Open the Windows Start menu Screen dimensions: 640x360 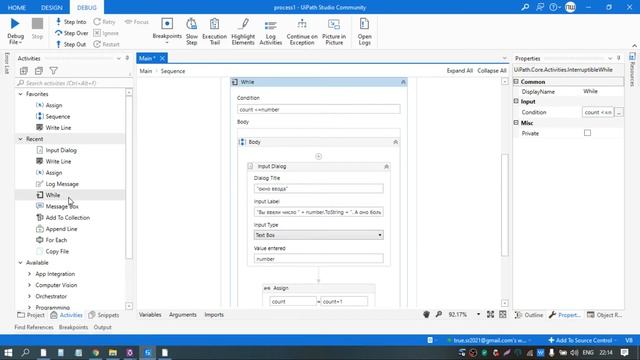point(8,352)
